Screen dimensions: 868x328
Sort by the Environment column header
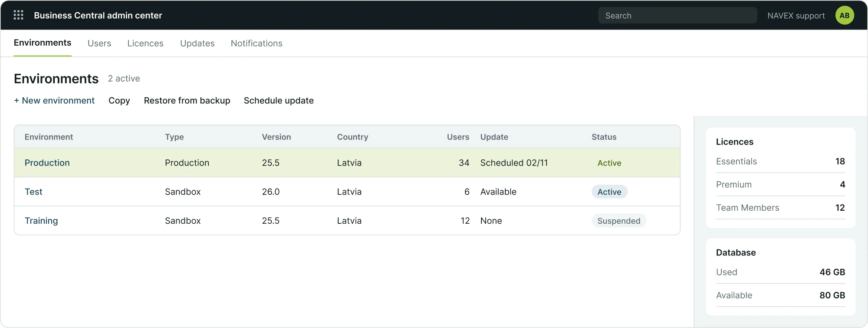[x=49, y=137]
